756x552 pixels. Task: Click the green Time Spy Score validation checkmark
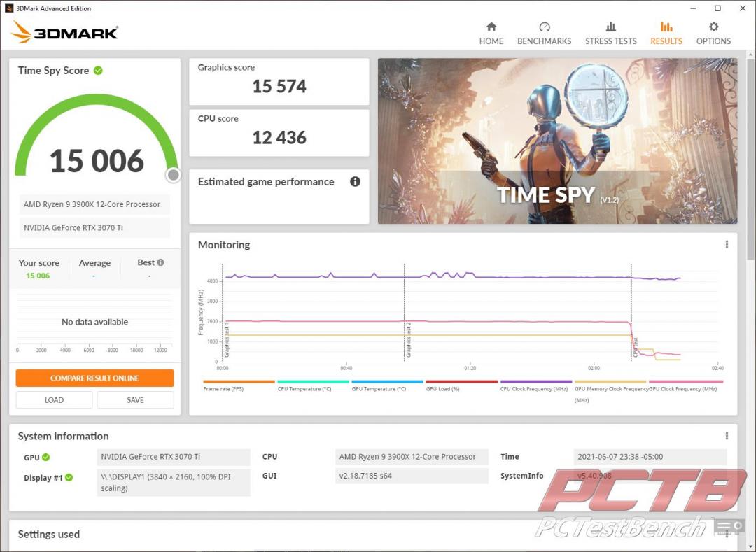[x=98, y=71]
